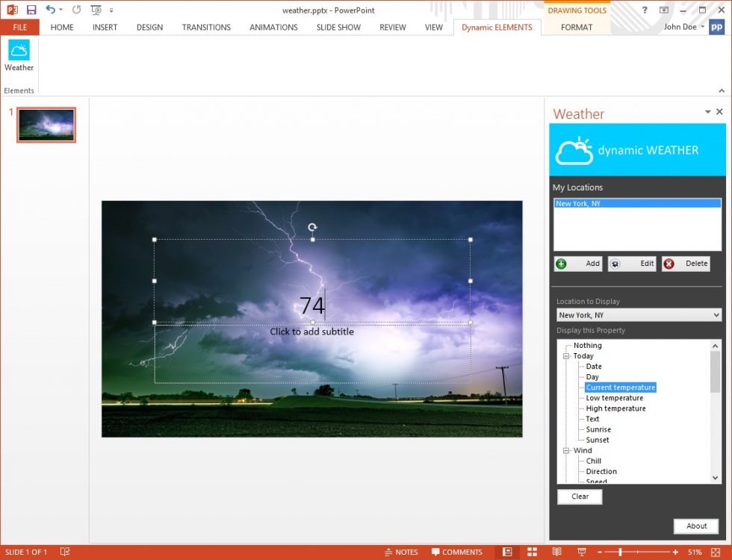Toggle the Notes pane in status bar

point(401,552)
